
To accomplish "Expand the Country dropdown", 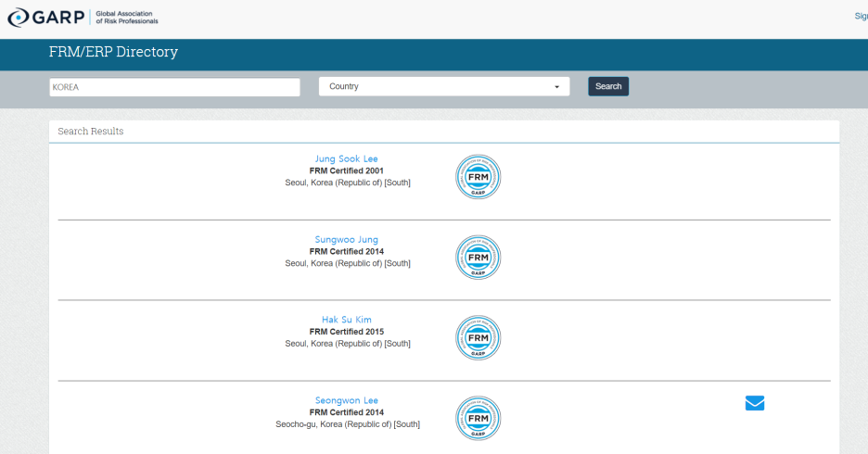I will point(444,86).
